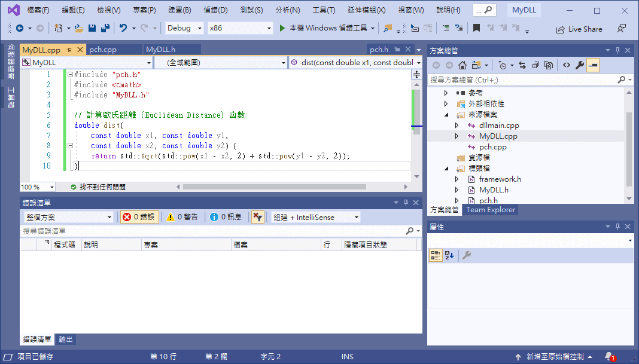The width and height of the screenshot is (639, 364).
Task: Click 新增至原始檔控制 in status bar
Action: (554, 357)
